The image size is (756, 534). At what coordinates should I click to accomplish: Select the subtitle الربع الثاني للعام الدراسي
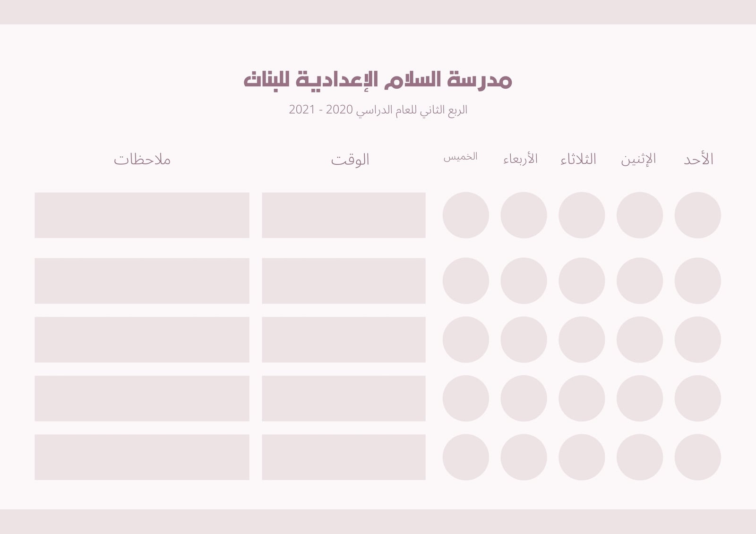click(x=378, y=110)
